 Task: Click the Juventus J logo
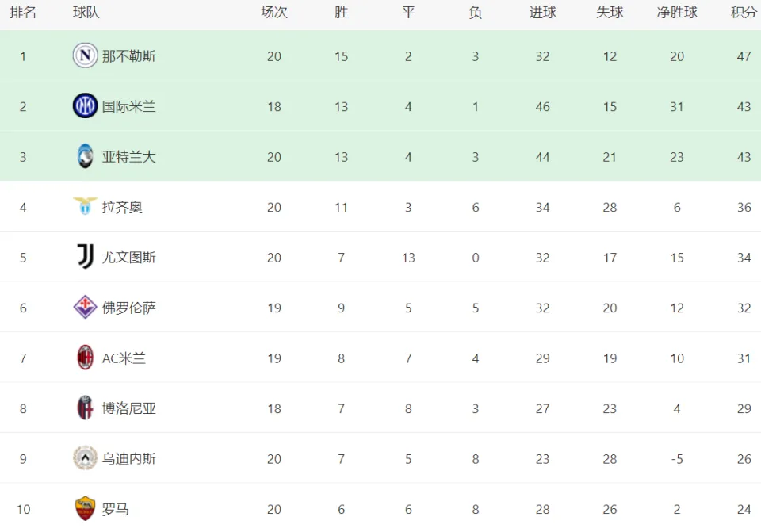point(86,257)
